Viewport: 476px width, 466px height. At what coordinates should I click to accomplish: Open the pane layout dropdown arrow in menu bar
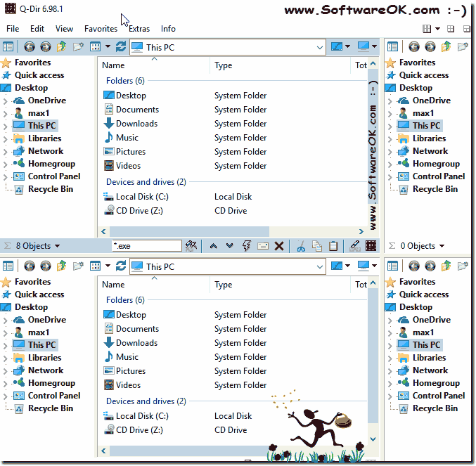437,29
